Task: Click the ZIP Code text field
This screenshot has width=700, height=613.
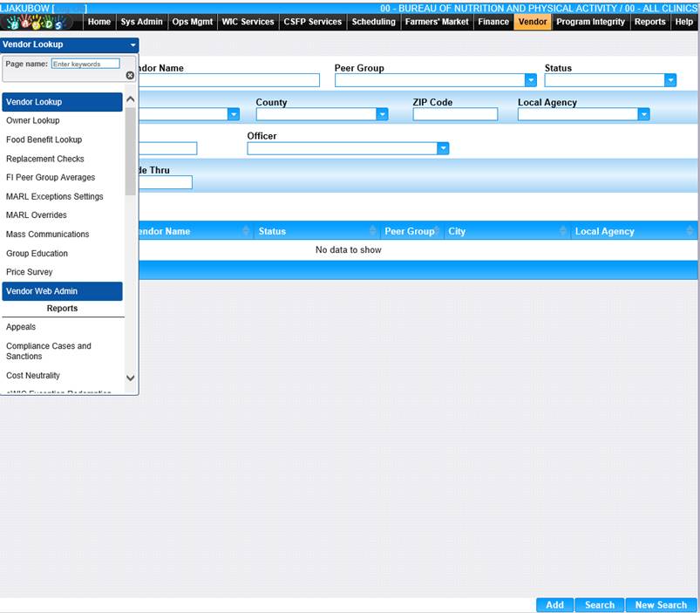Action: point(455,114)
